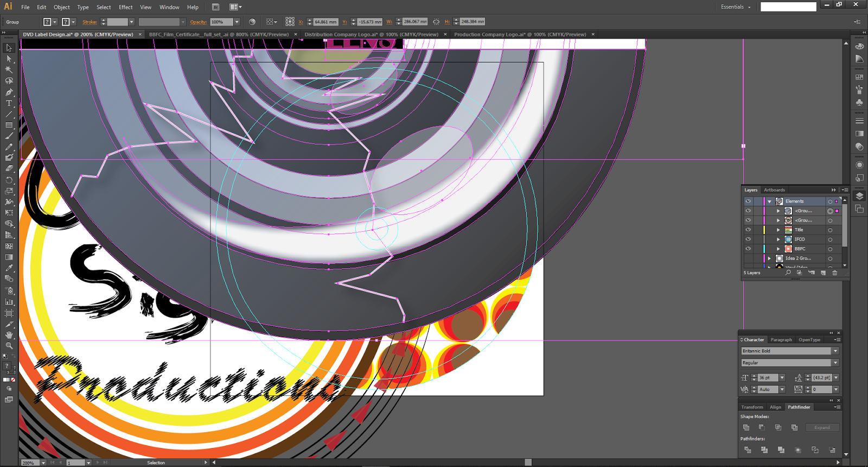
Task: Click the horizontal scrollbar thumb
Action: [x=528, y=462]
